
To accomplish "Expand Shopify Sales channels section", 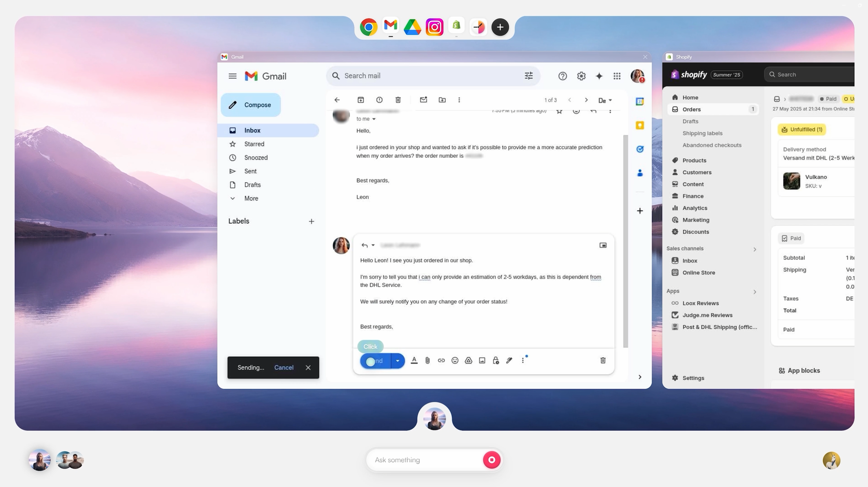I will (755, 249).
